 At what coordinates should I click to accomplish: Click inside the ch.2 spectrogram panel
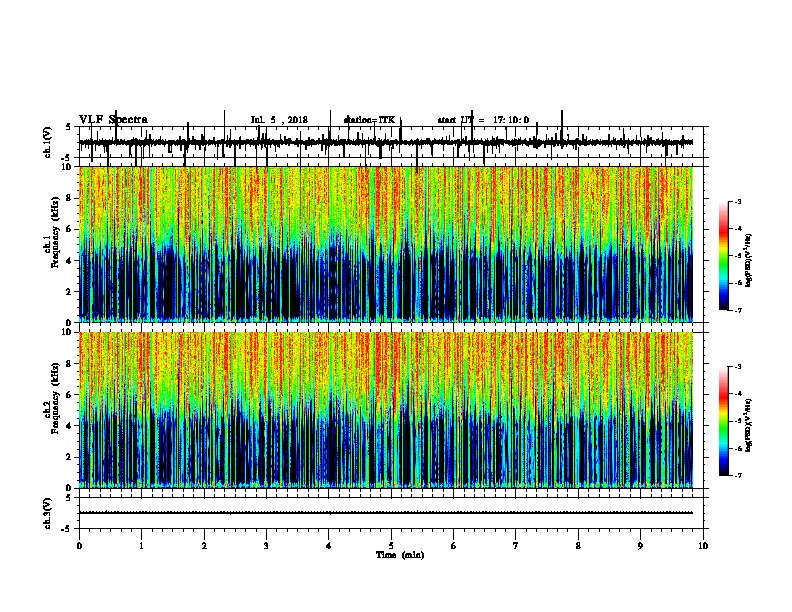tap(386, 410)
